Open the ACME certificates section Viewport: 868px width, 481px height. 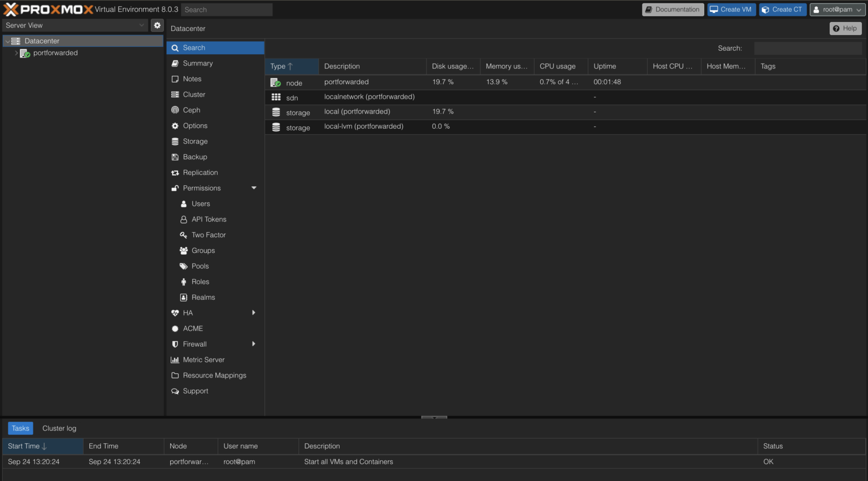tap(193, 328)
